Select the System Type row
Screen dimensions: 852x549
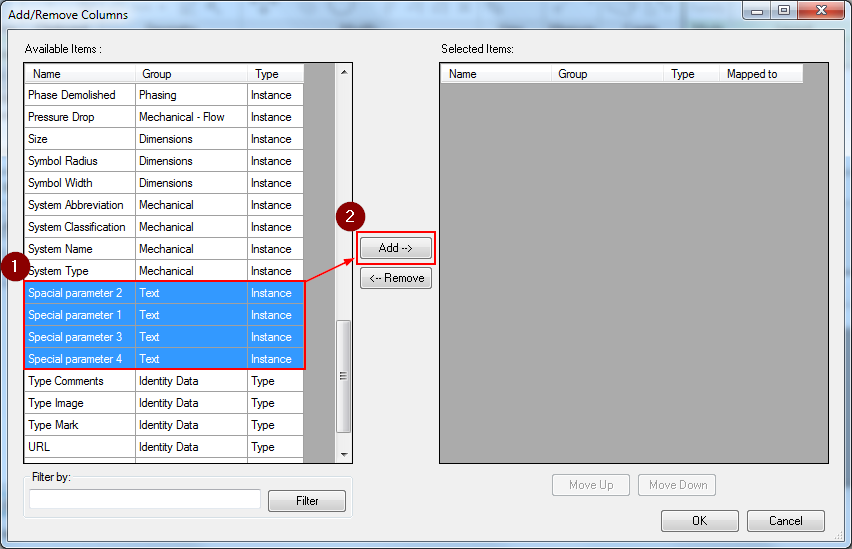pos(164,271)
